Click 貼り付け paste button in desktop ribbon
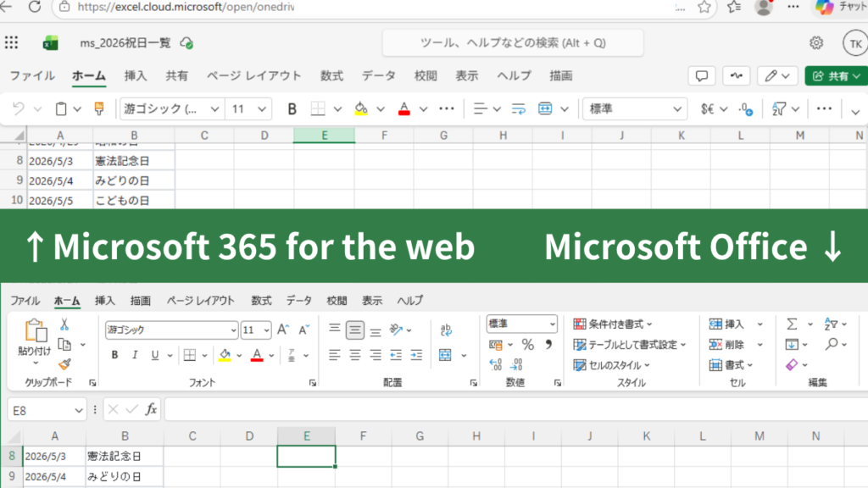 point(34,336)
